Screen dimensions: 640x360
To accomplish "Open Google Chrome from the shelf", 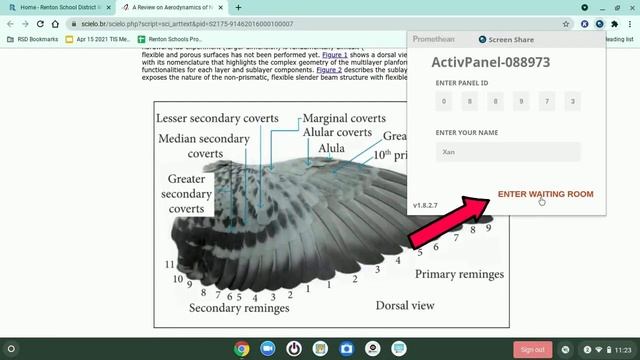I will pos(242,349).
